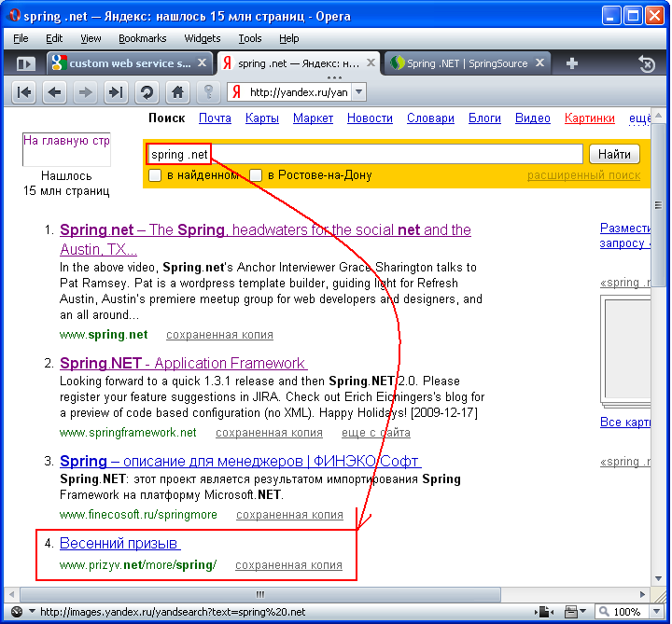Open the Блоги link

click(x=484, y=118)
